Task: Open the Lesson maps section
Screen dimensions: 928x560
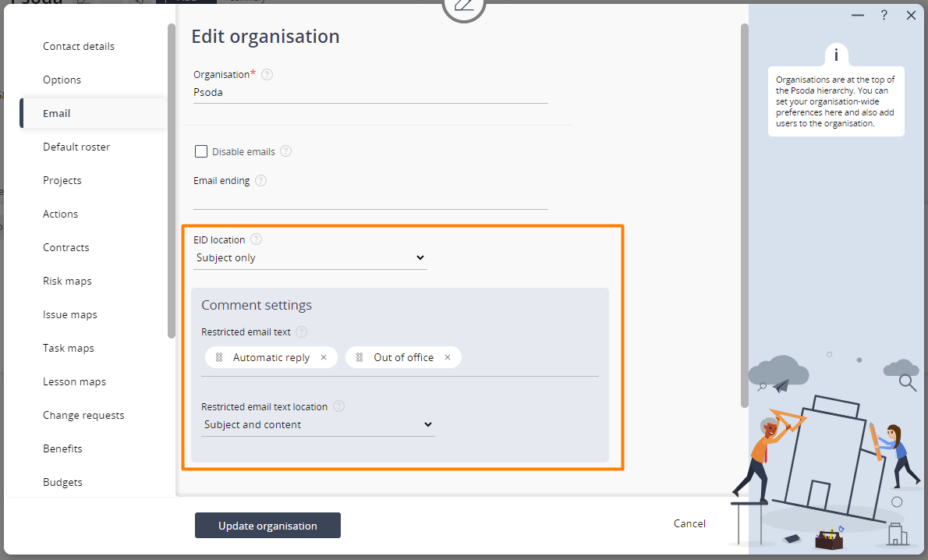Action: (x=74, y=382)
